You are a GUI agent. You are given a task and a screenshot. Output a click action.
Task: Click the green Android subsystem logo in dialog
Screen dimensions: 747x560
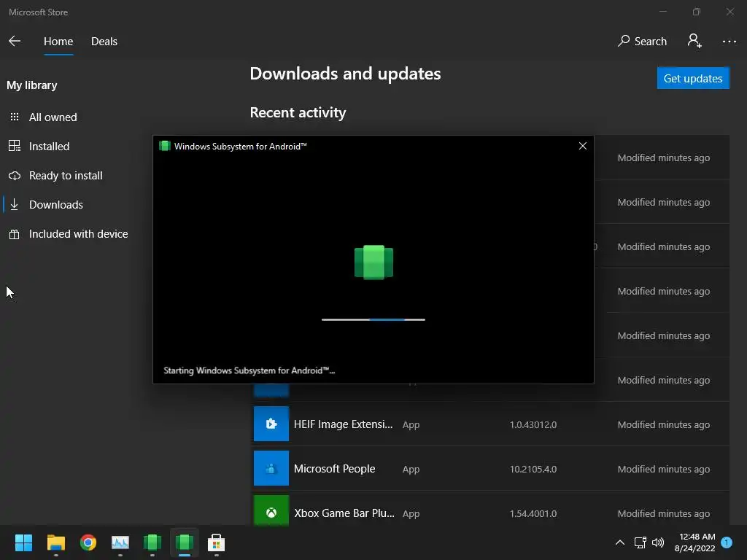tap(373, 262)
